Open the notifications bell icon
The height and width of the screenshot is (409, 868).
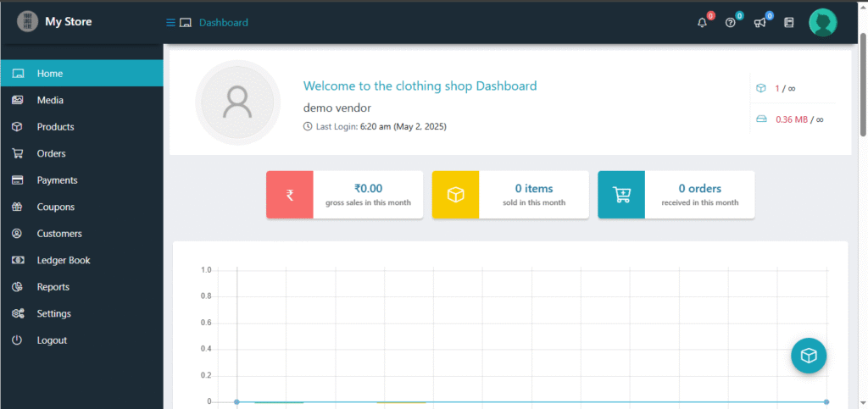tap(702, 23)
